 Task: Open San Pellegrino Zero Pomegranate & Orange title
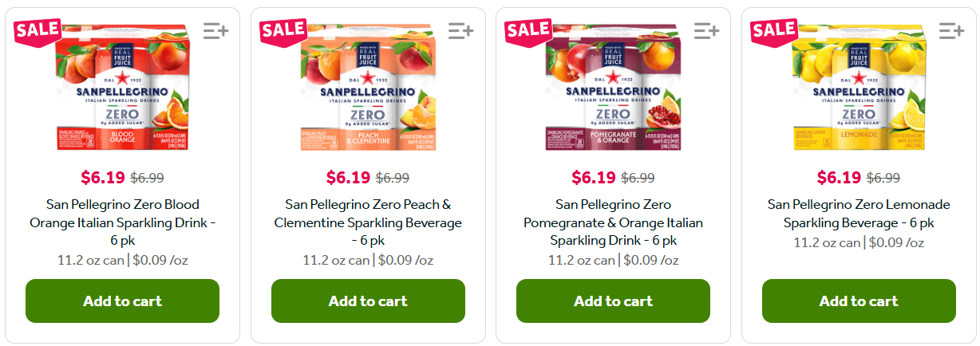tap(613, 222)
